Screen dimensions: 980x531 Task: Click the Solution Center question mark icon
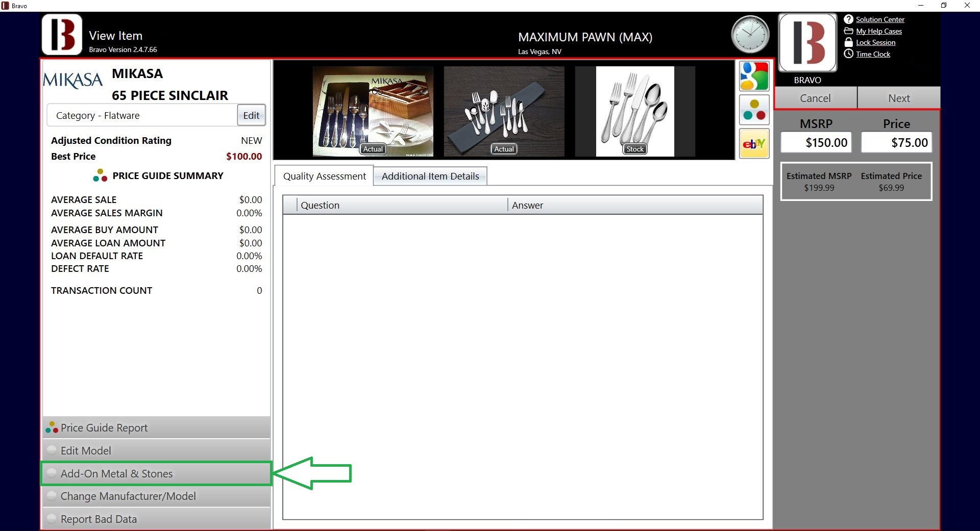tap(848, 19)
